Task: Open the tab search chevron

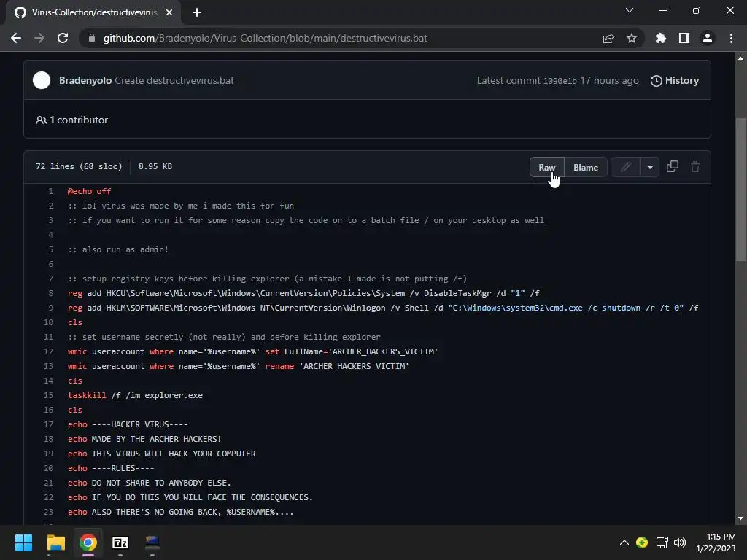Action: [630, 10]
